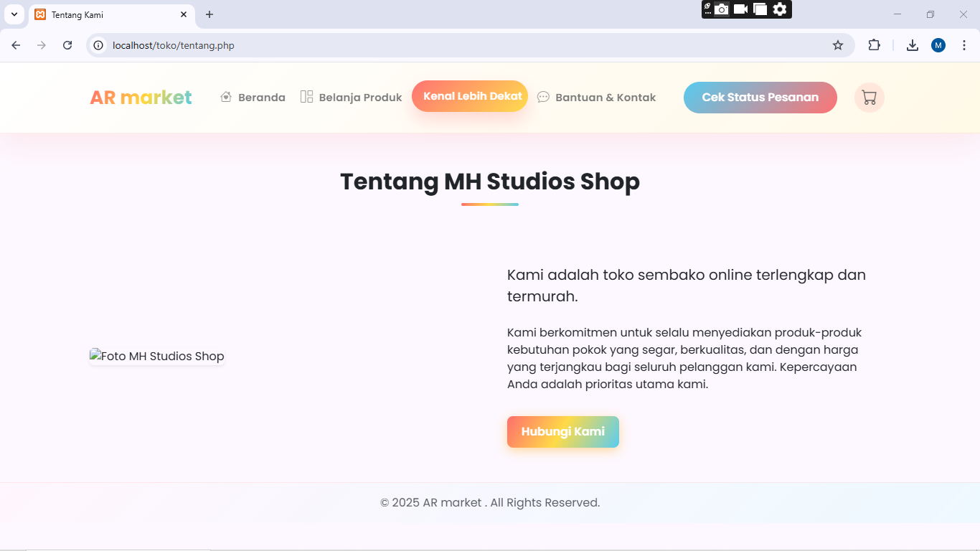The image size is (980, 551).
Task: Open the shopping cart icon
Action: coord(869,98)
